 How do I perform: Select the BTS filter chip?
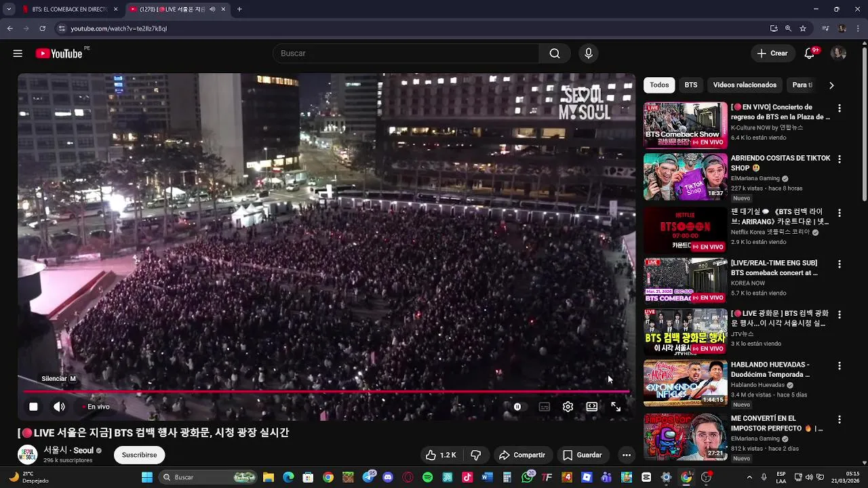[691, 85]
